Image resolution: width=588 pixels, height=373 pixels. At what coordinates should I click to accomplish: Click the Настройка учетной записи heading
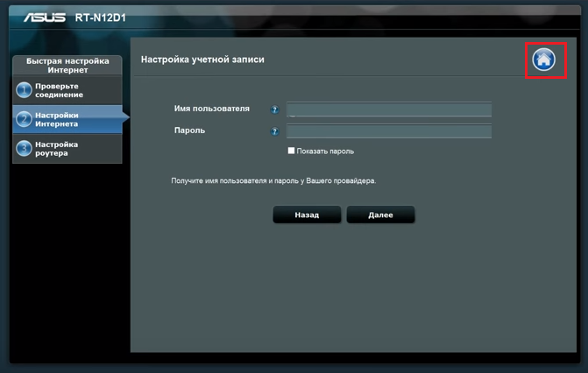[x=202, y=60]
